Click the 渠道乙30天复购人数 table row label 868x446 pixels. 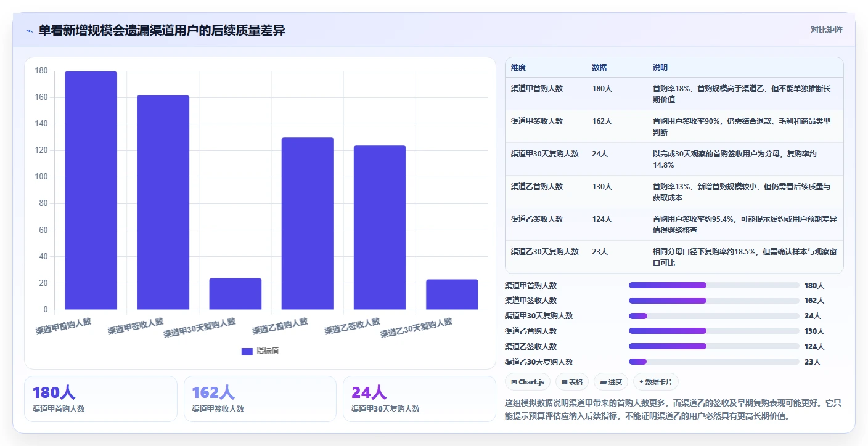(545, 251)
